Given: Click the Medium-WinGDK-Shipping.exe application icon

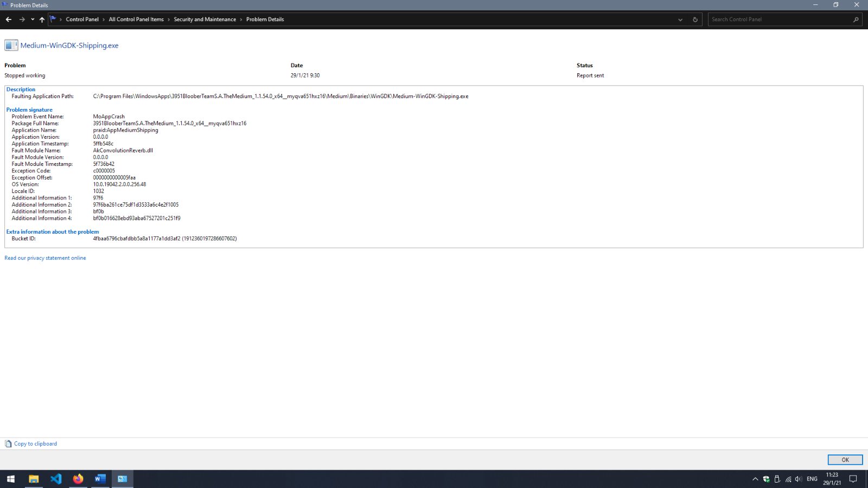Looking at the screenshot, I should coord(11,45).
